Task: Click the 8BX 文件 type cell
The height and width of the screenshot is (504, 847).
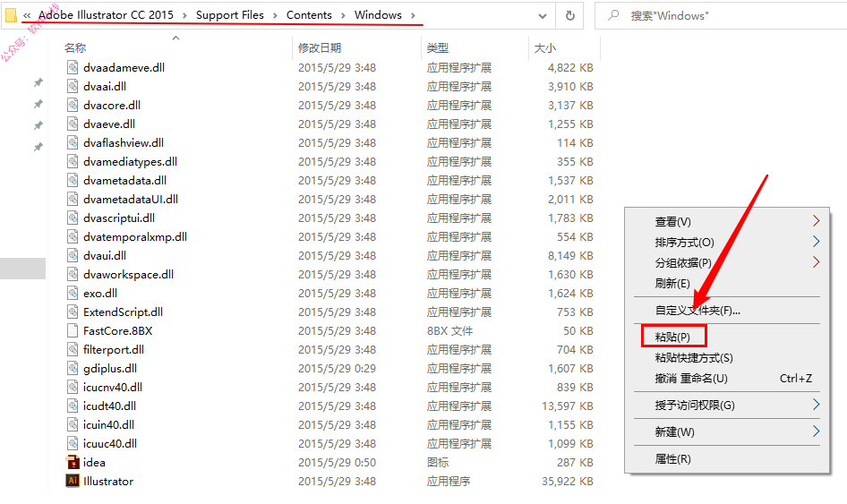Action: (449, 330)
